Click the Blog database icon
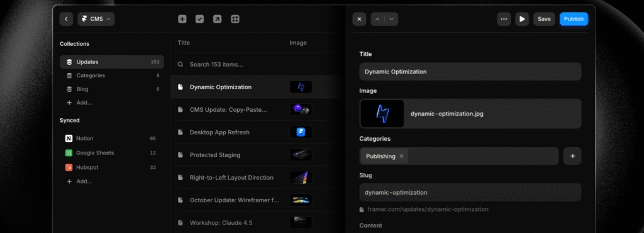Image resolution: width=644 pixels, height=233 pixels. [69, 89]
